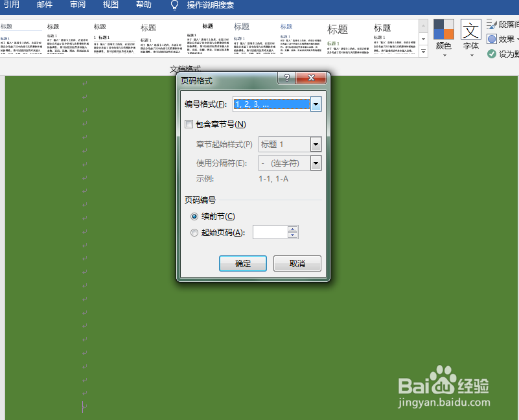
Task: Click the 段落间距 paragraph spacing icon
Action: pos(492,23)
